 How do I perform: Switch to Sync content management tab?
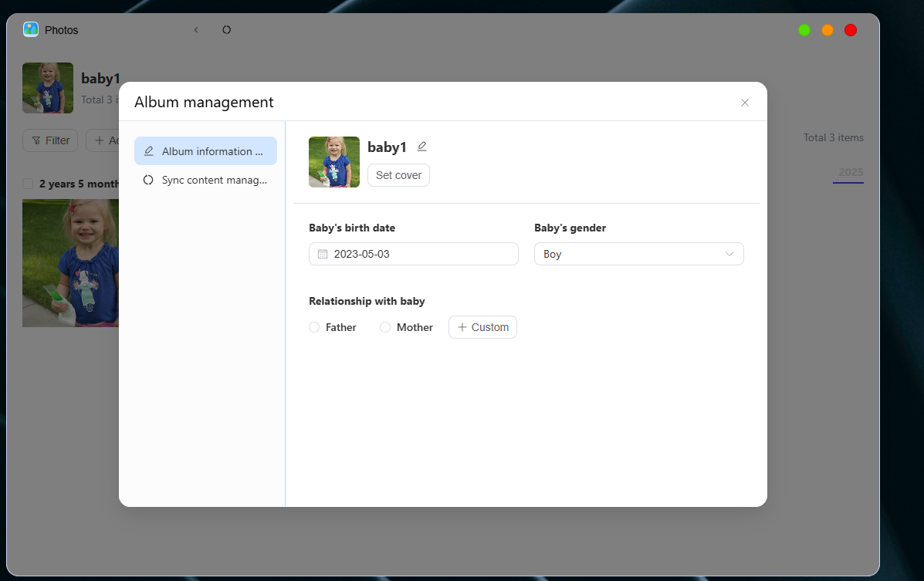tap(205, 180)
